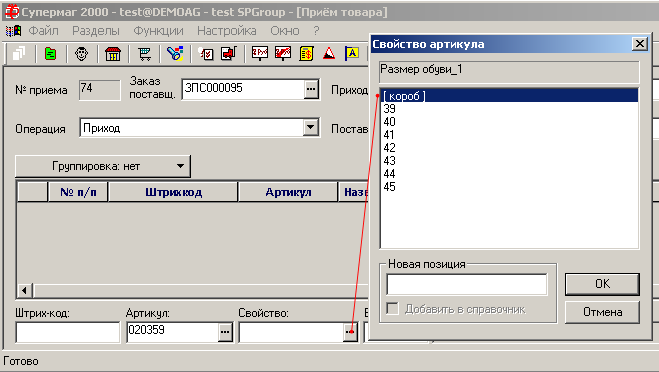The width and height of the screenshot is (659, 372).
Task: Open the Функции menu
Action: pos(158,31)
